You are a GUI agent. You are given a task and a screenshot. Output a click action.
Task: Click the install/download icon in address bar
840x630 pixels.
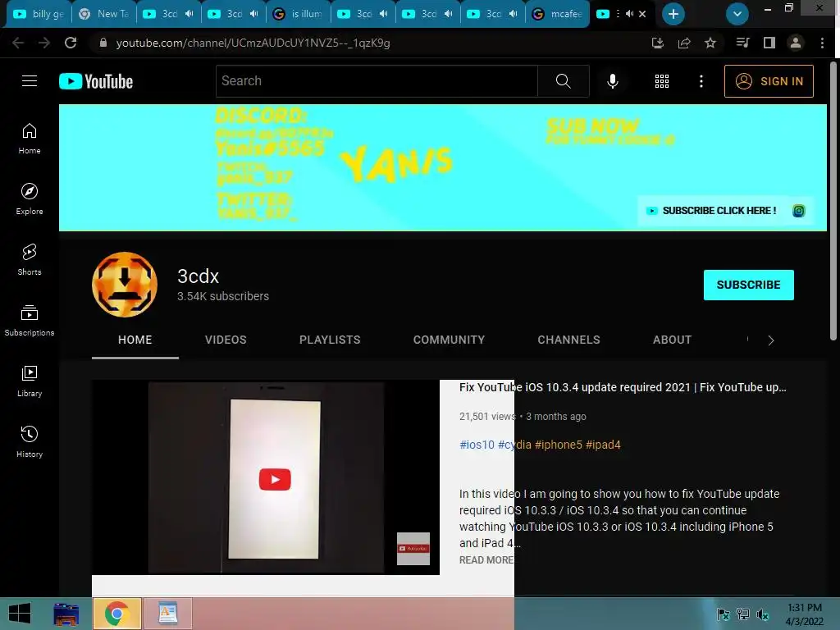pyautogui.click(x=658, y=43)
